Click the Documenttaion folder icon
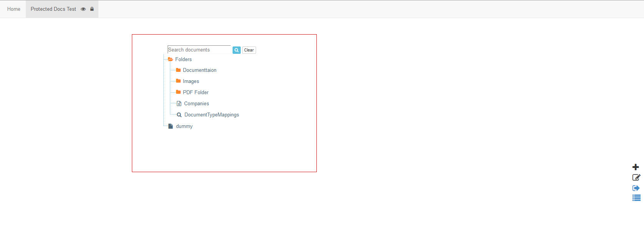 [x=178, y=70]
